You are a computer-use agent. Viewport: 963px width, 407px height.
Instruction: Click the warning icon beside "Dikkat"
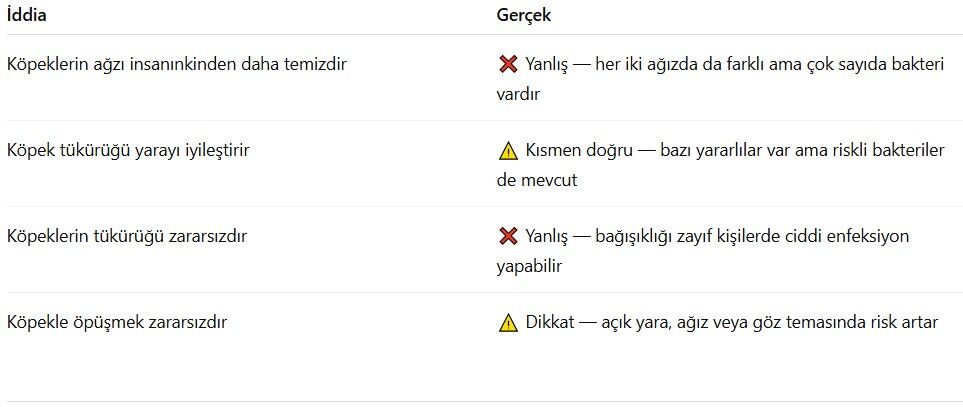507,323
